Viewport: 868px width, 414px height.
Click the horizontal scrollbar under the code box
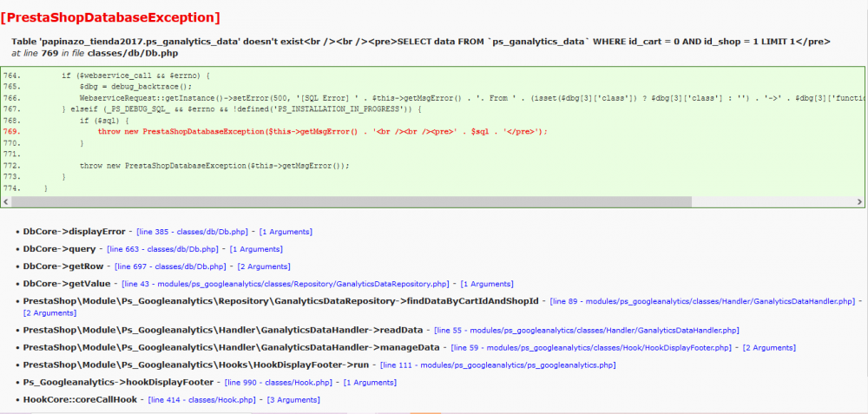pyautogui.click(x=351, y=202)
